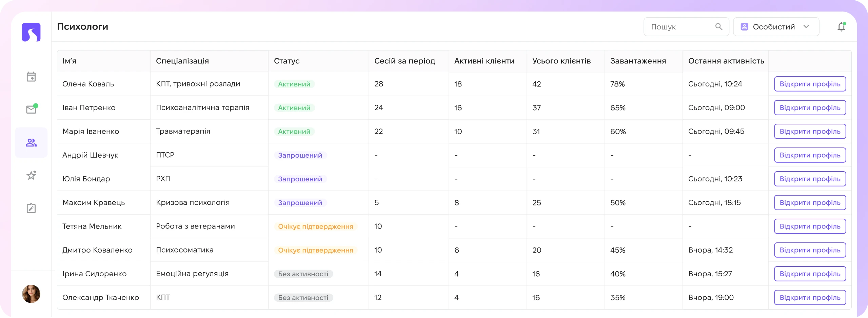Open profile for Іван Петренко
This screenshot has height=318, width=868.
tap(810, 107)
